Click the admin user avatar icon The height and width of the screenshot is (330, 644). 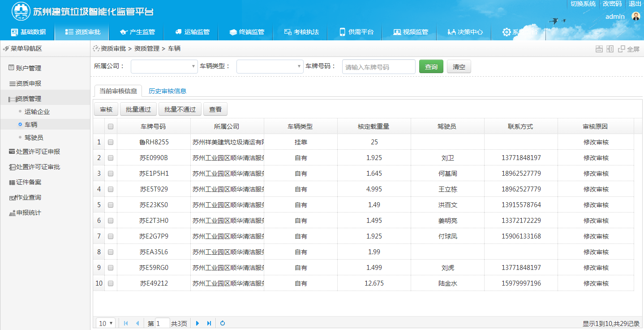636,17
